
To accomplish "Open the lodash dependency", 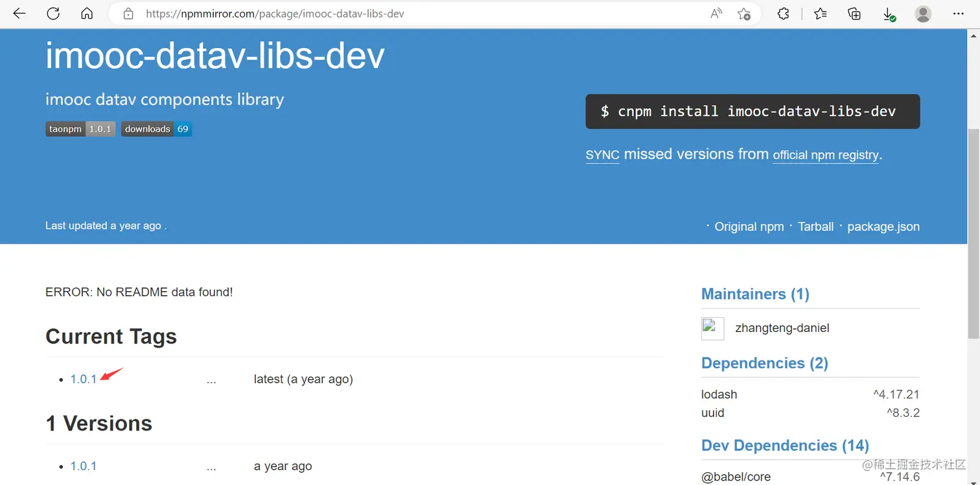I will pyautogui.click(x=719, y=394).
